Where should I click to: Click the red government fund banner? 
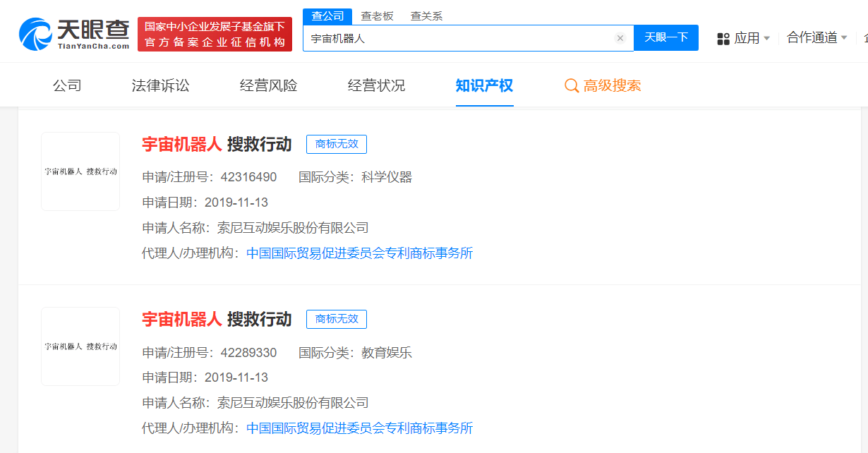pos(215,34)
